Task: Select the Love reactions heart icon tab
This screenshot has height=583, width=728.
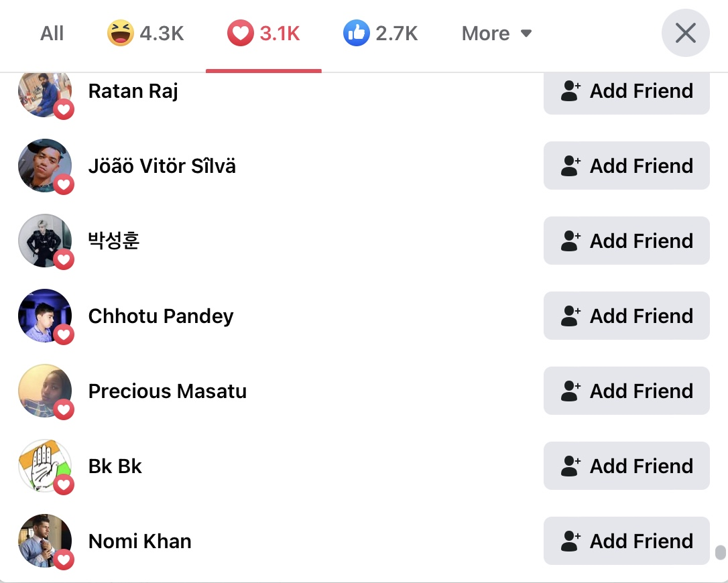Action: 240,34
